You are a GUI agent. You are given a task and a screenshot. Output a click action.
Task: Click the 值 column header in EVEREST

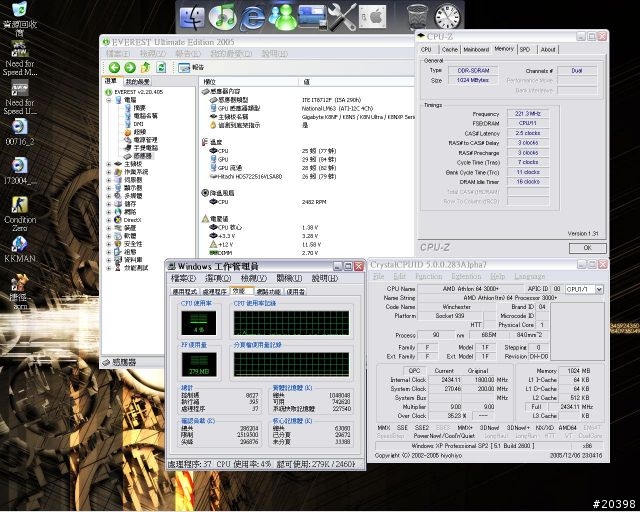tap(306, 82)
